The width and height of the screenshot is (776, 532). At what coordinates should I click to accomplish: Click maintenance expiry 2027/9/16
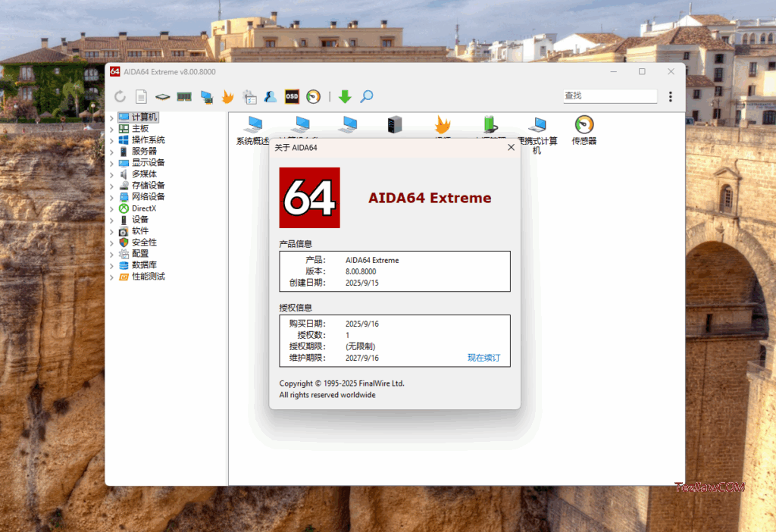(361, 358)
